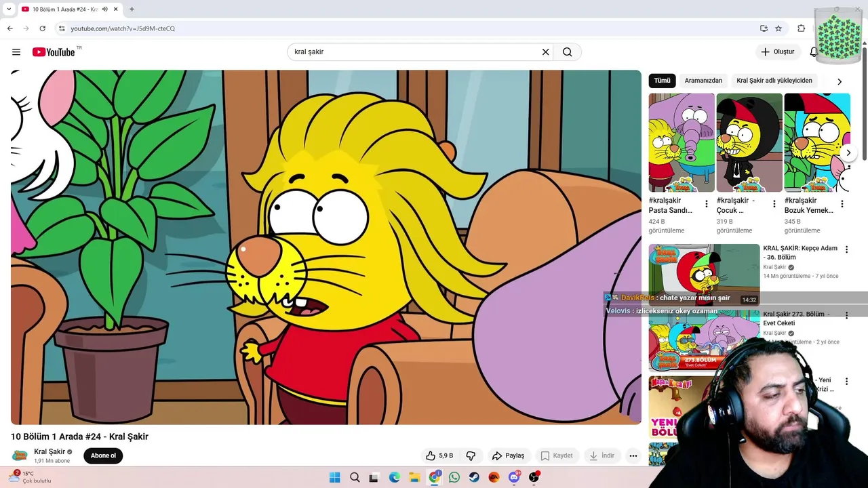Screen dimensions: 868x488
Task: Share the video with Paylaş
Action: (509, 455)
